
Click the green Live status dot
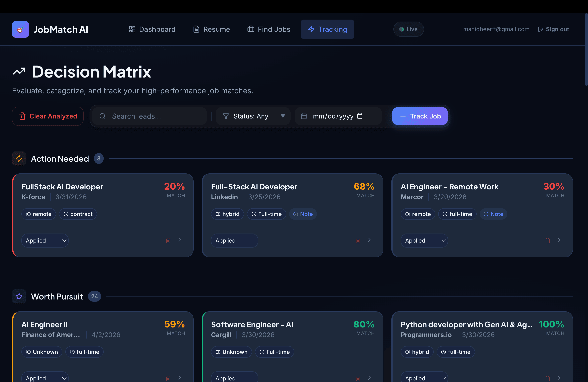point(401,29)
